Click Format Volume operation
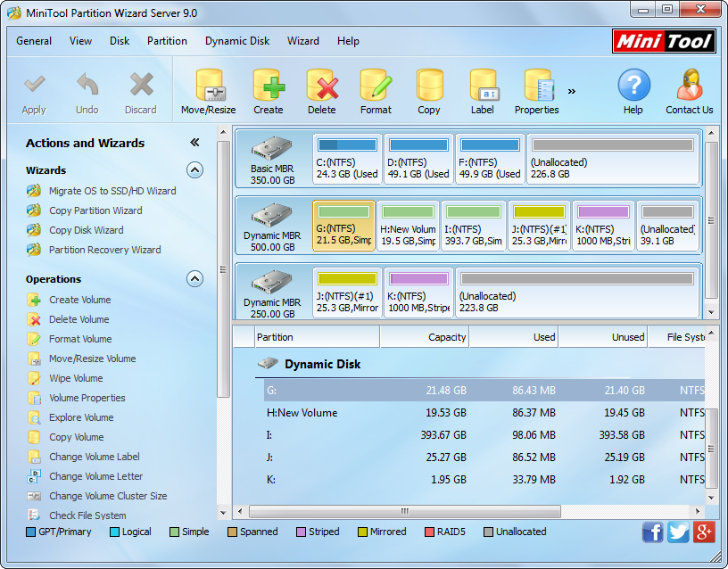Screen dimensions: 728x569 click(80, 339)
